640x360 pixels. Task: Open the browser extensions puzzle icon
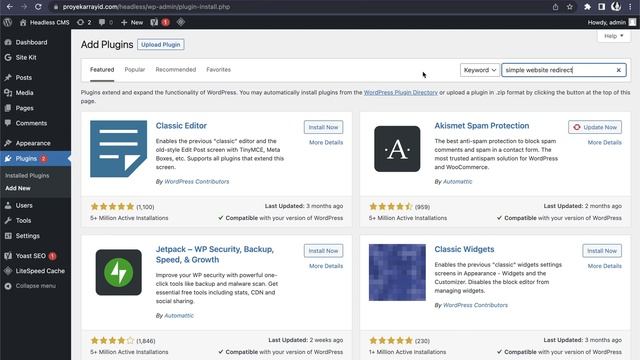pos(587,7)
